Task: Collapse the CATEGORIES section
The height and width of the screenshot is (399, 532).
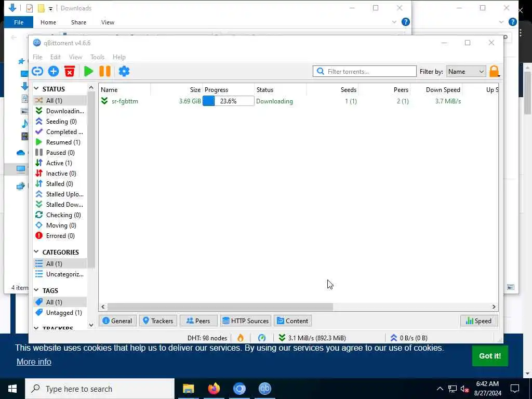Action: 36,252
